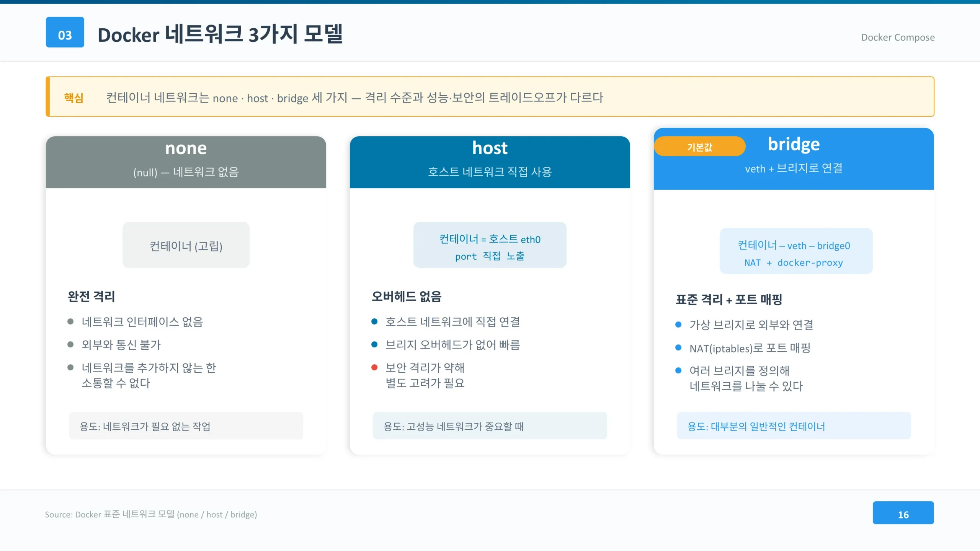Click the orange '핵심' label
This screenshot has width=980, height=551.
[73, 98]
